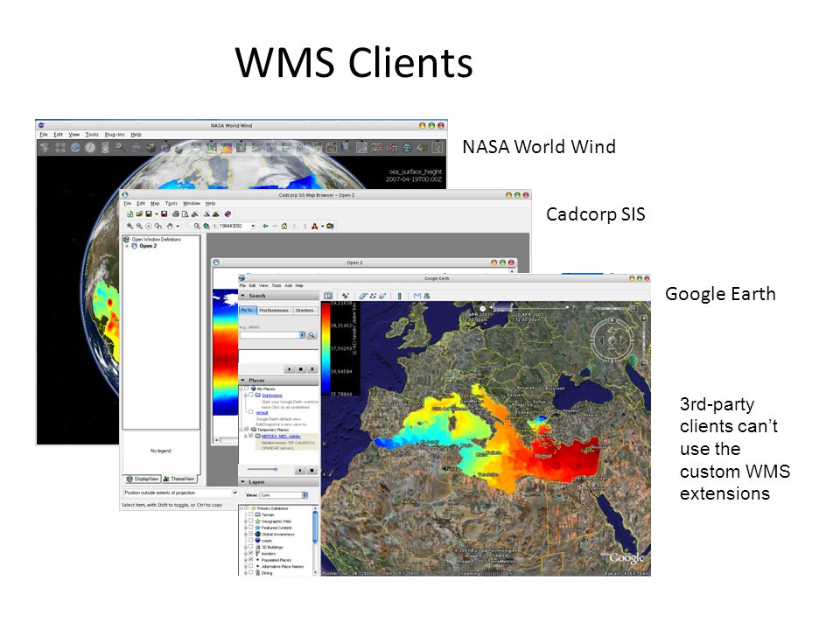Viewport: 840px width, 630px height.
Task: Click the clock icon in World Wind toolbar
Action: [90, 147]
